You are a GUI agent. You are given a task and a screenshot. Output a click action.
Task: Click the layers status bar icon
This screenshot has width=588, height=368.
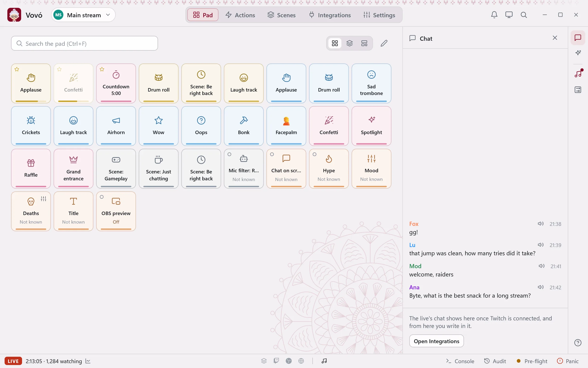coord(264,361)
